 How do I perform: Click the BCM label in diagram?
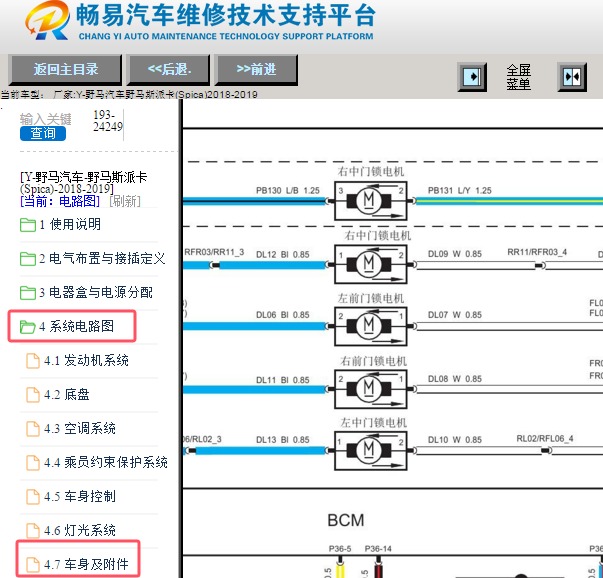coord(346,520)
